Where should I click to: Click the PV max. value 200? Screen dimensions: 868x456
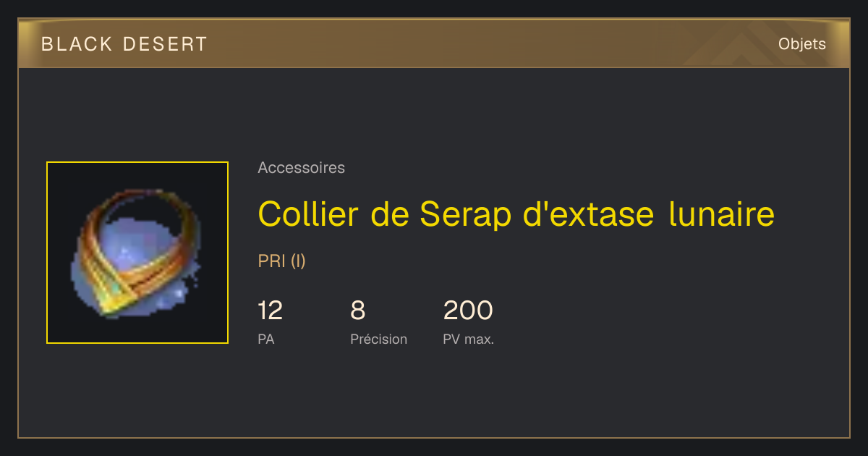(x=467, y=311)
